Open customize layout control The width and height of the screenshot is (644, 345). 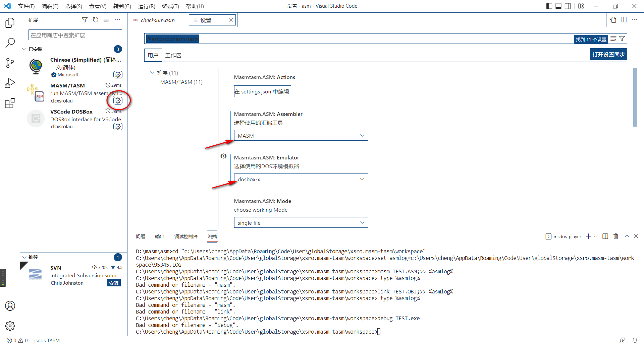click(581, 6)
